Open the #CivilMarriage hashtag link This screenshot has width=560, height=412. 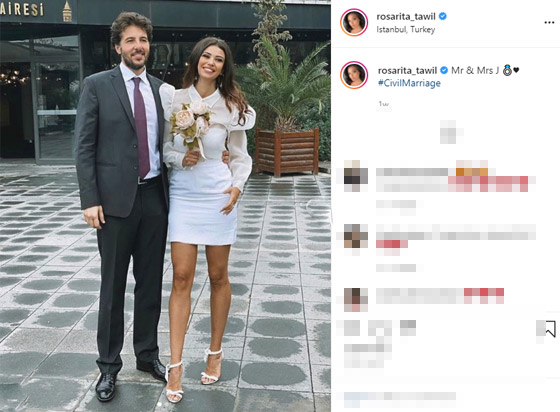(x=409, y=83)
